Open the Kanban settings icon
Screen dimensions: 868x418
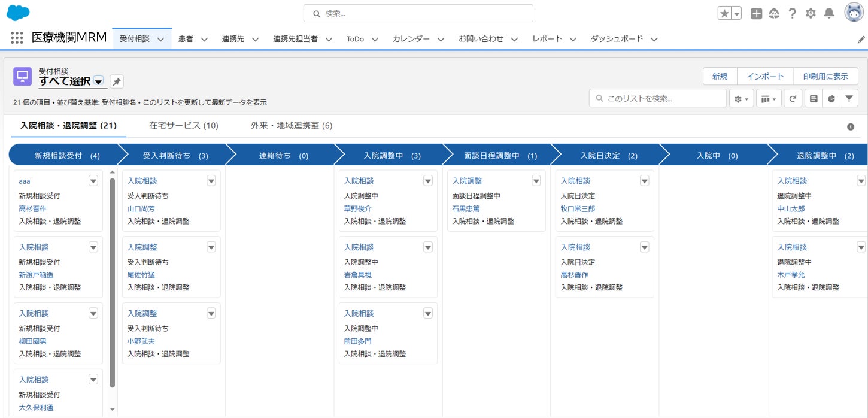(813, 98)
